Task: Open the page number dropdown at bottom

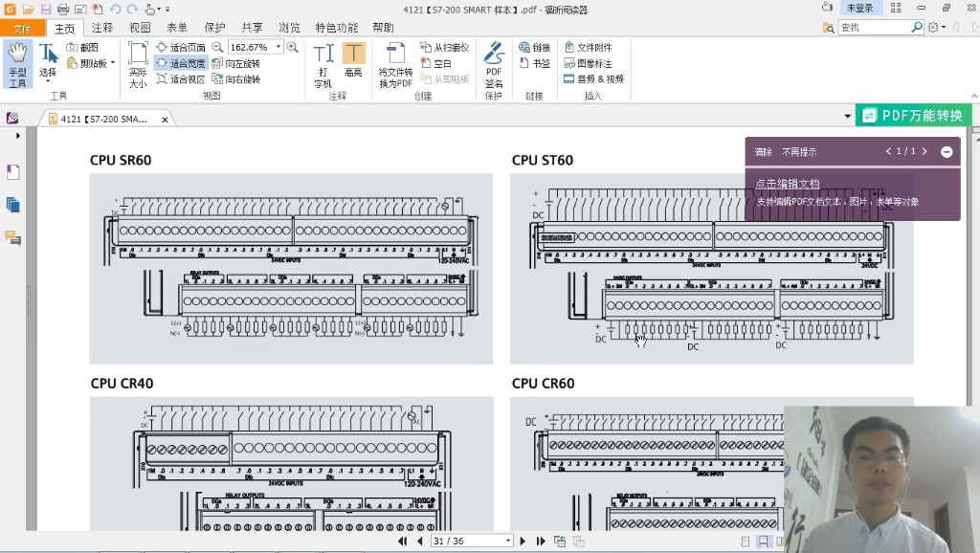Action: (508, 541)
